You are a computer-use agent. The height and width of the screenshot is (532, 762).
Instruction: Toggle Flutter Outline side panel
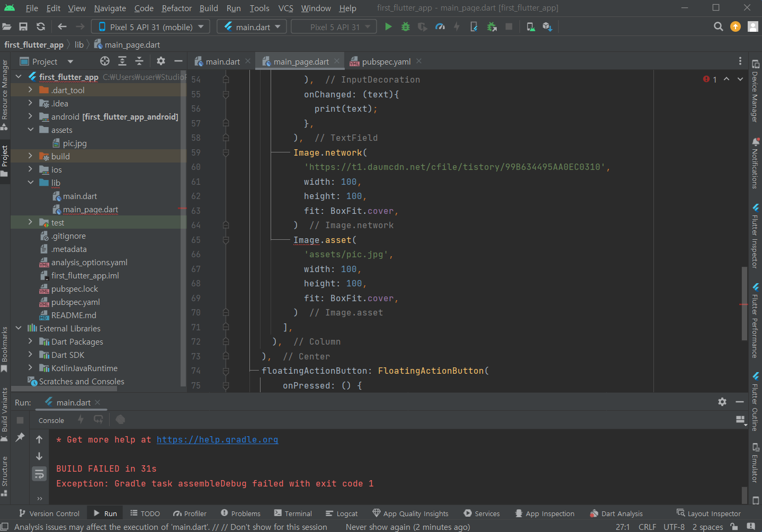[x=755, y=402]
